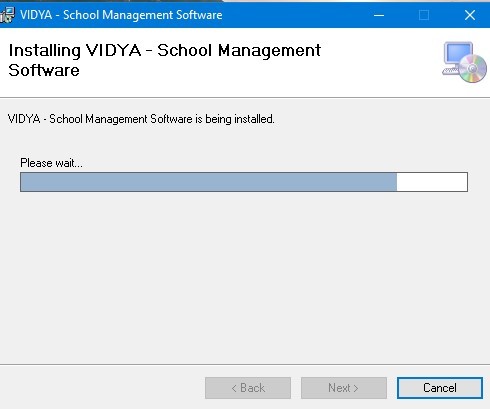Click the window title 'VIDYA - School Management Software'

[121, 15]
